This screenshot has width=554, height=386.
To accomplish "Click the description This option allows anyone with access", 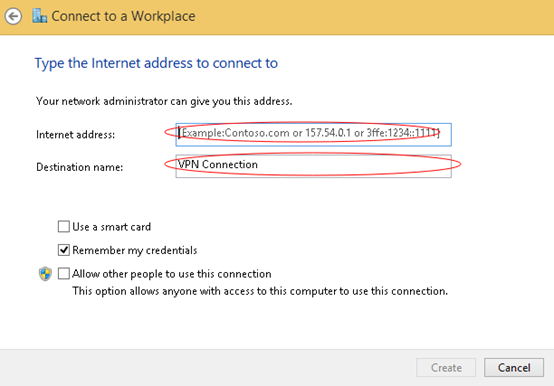I will pyautogui.click(x=260, y=291).
